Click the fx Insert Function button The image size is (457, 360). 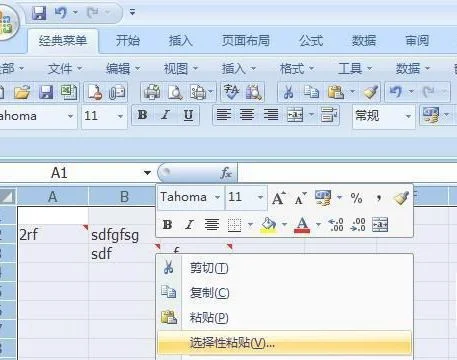[226, 173]
